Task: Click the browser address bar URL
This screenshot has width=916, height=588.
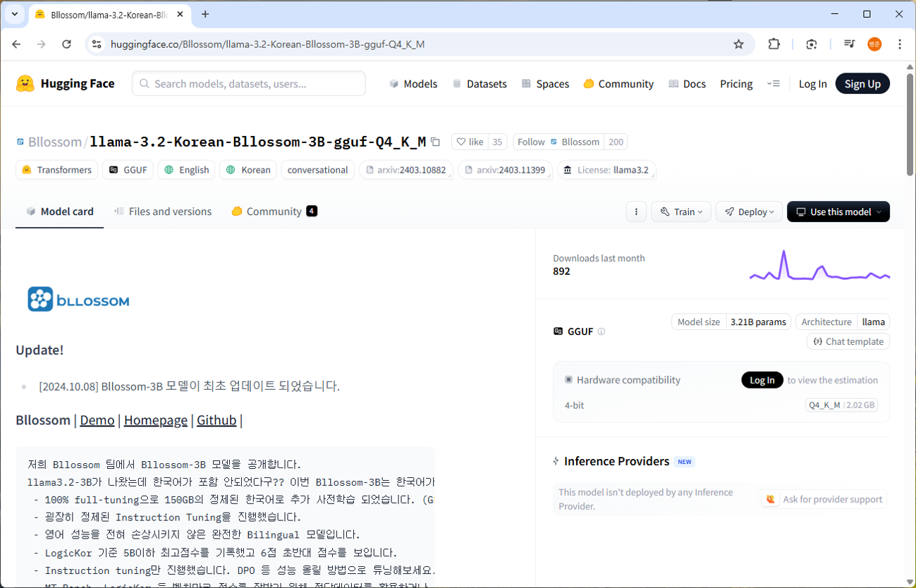Action: point(268,44)
